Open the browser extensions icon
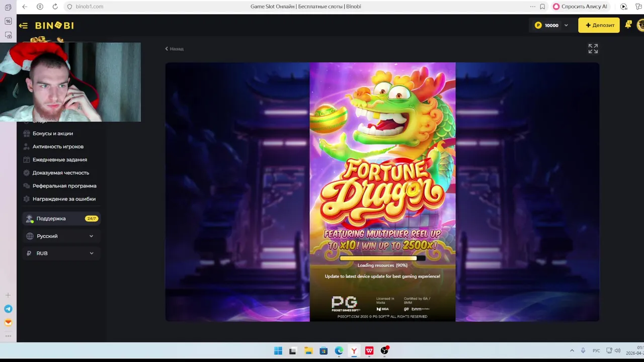Viewport: 644px width, 362px height. click(639, 7)
